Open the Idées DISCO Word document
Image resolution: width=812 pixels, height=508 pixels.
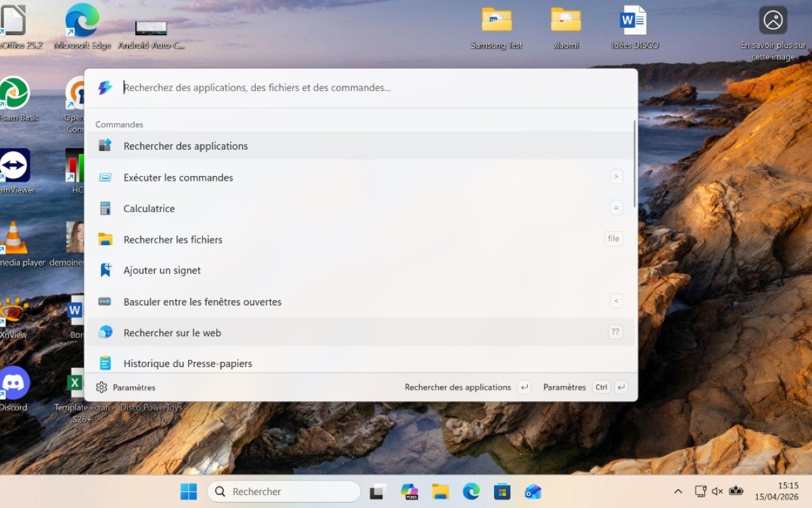[x=634, y=20]
